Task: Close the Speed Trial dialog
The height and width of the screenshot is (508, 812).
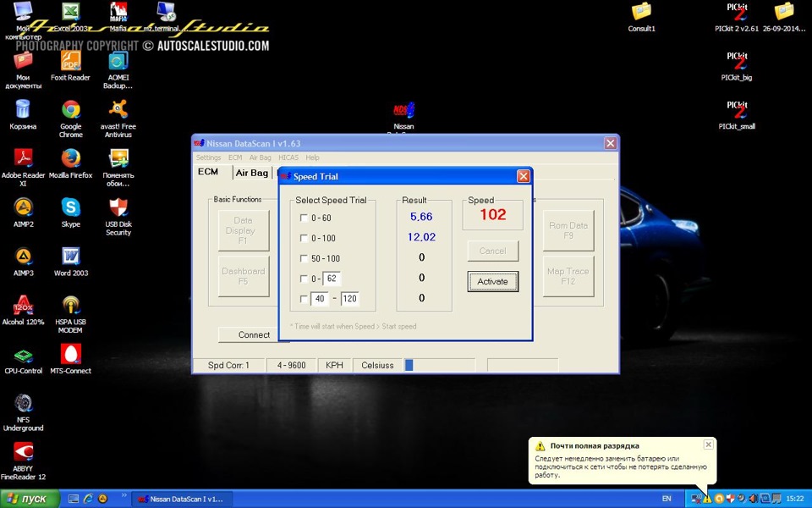Action: (x=524, y=176)
